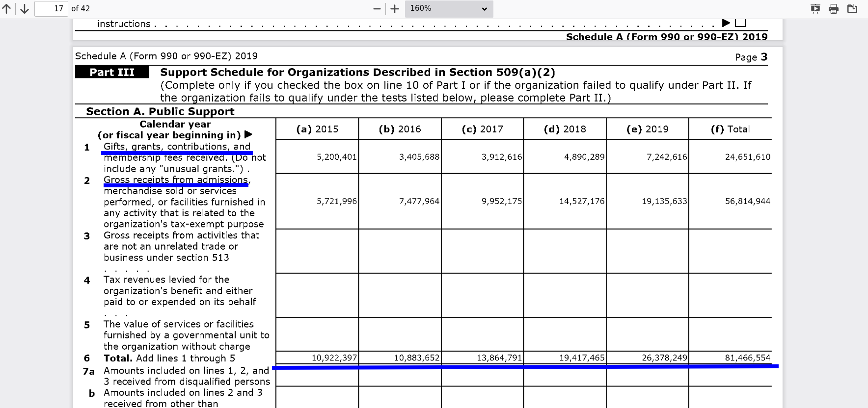Screen dimensions: 868x408
Task: Click the page number field showing 17
Action: click(x=51, y=8)
